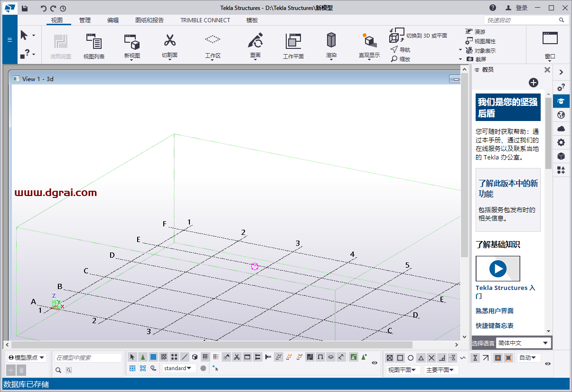
Task: Click the 工作平面 work plane icon
Action: (x=293, y=41)
